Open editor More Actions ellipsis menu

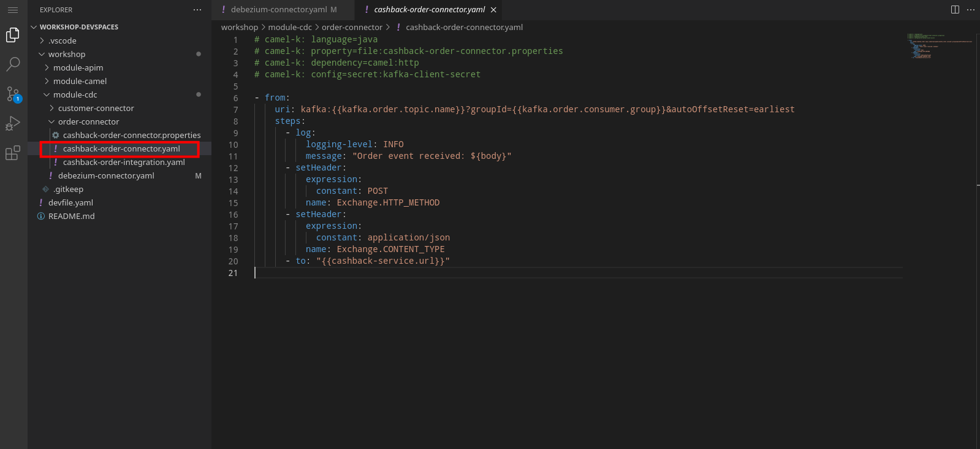[x=971, y=10]
